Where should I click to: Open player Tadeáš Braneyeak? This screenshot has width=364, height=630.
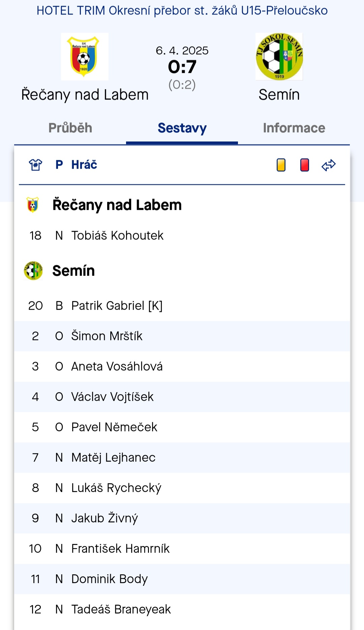click(x=121, y=609)
